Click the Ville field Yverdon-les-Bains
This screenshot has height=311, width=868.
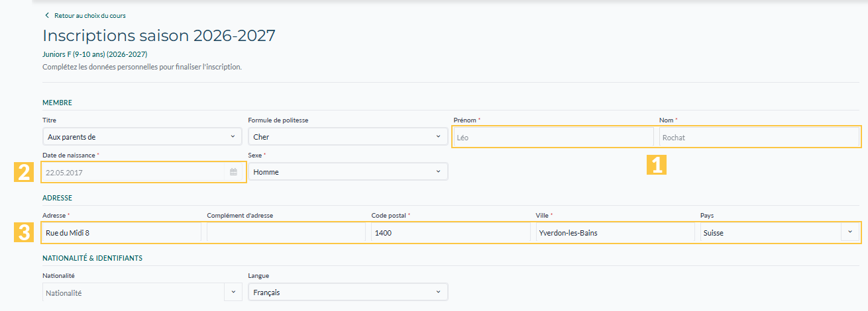pos(615,232)
